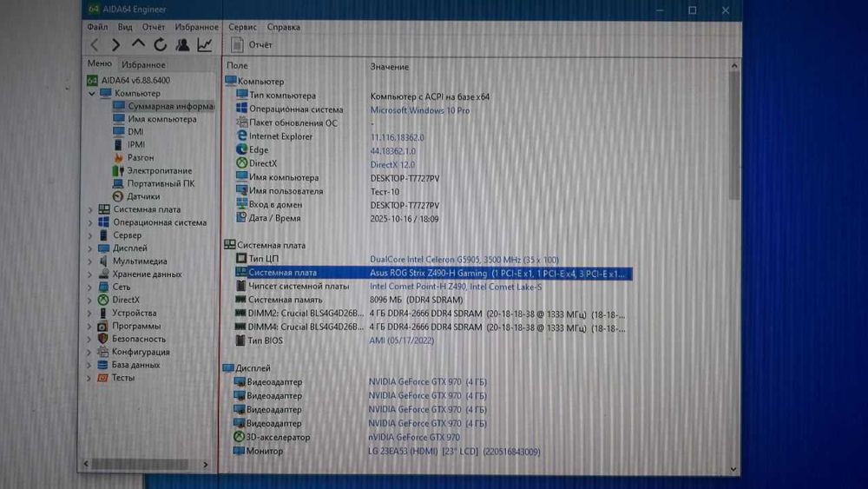This screenshot has height=489, width=868.
Task: Collapse the Компьютер tree node
Action: pos(92,94)
